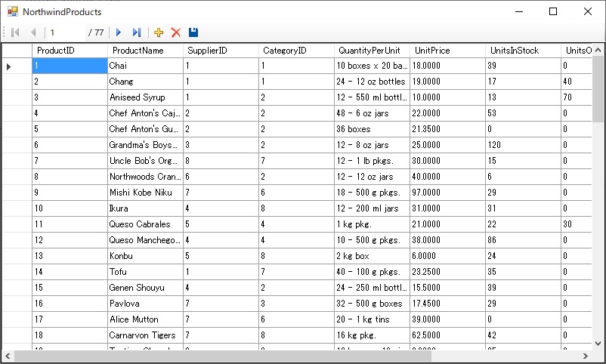
Task: Add a new record with plus icon
Action: (159, 32)
